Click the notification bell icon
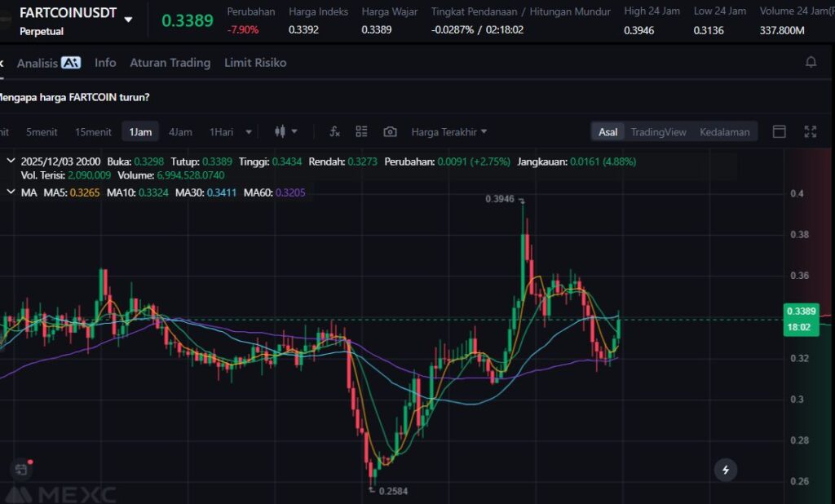This screenshot has width=835, height=504. (811, 62)
